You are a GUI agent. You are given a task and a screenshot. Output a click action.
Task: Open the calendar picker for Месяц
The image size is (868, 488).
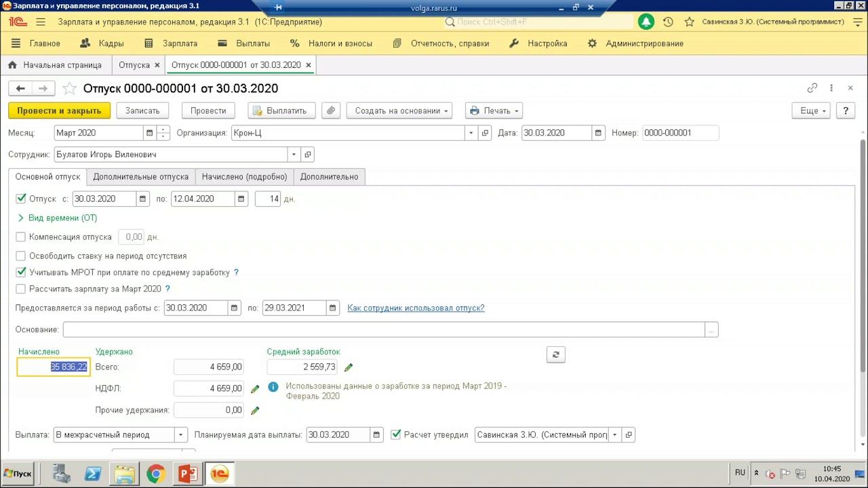click(149, 133)
